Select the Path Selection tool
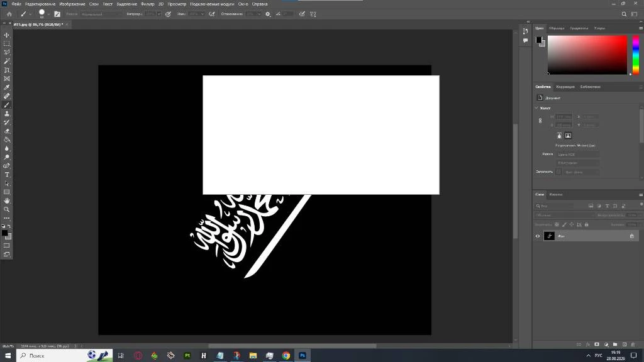Viewport: 644px width, 362px height. coord(6,184)
